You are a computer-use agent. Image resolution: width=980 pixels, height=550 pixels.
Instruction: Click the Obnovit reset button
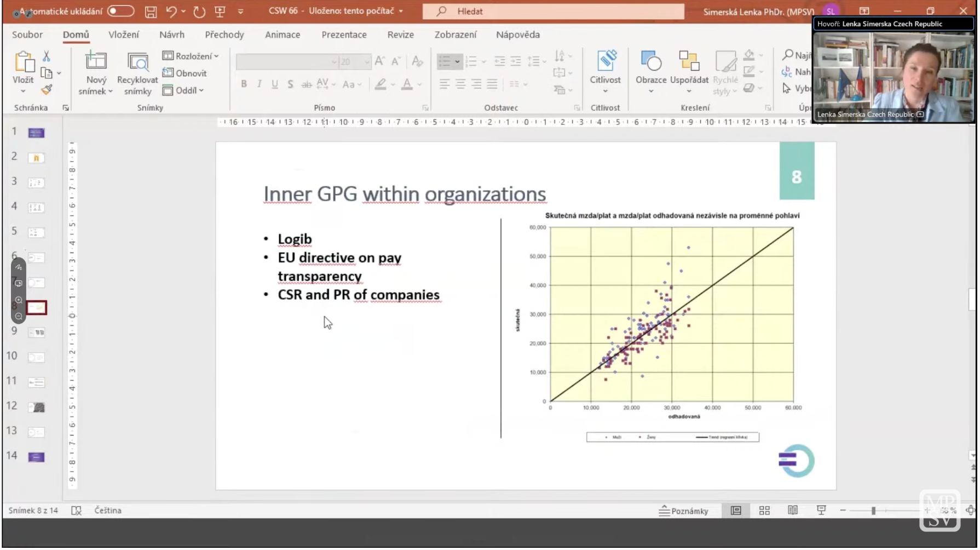tap(185, 73)
